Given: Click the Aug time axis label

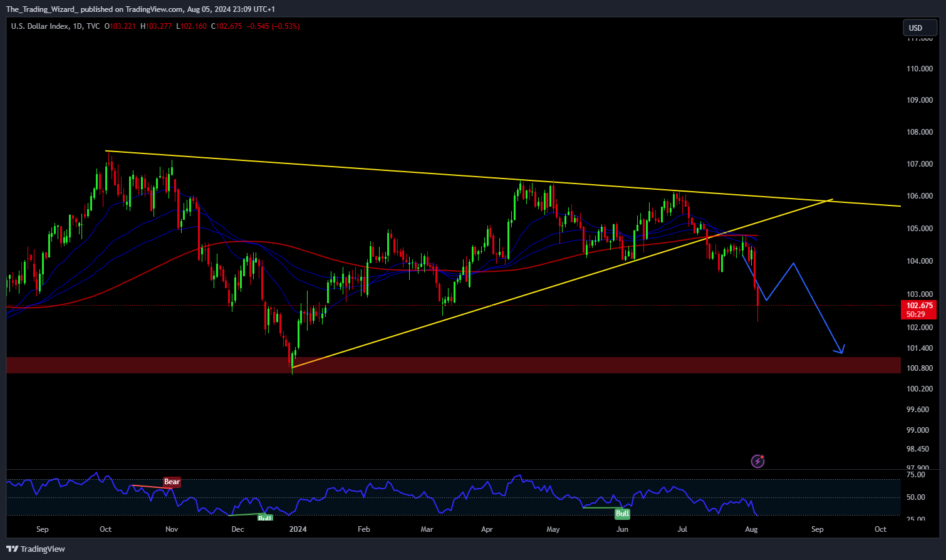Looking at the screenshot, I should click(x=752, y=529).
